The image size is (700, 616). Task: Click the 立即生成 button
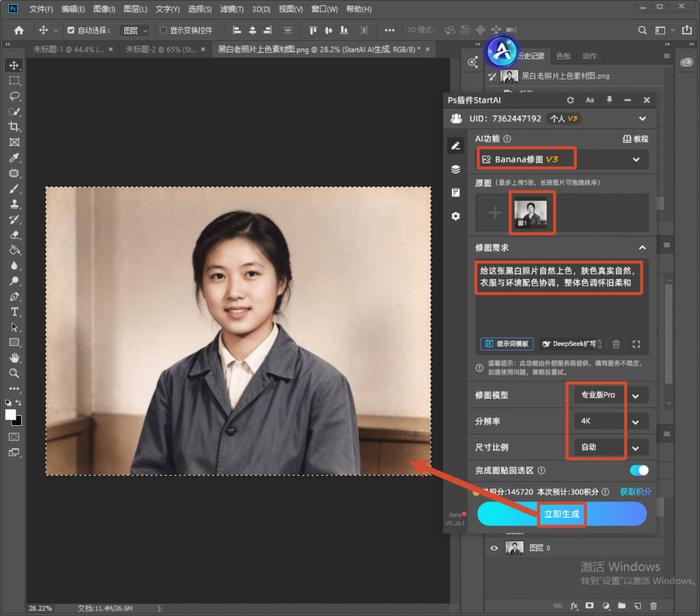[x=562, y=513]
